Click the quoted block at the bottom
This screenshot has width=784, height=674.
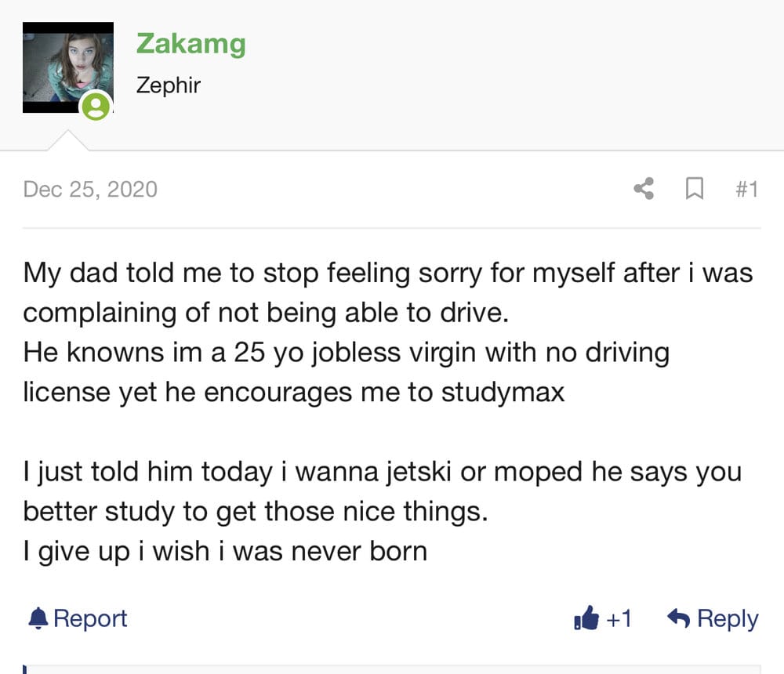pyautogui.click(x=392, y=669)
